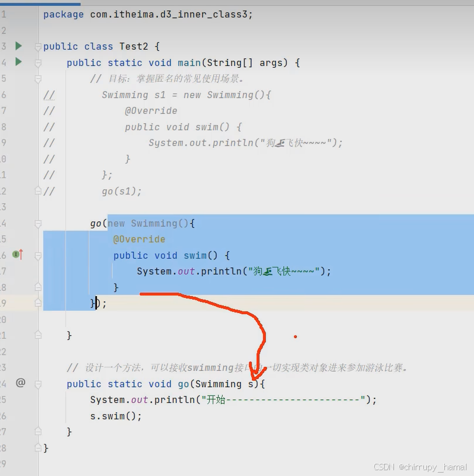This screenshot has width=474, height=476.
Task: Click the commented-out 'public void swim()' text
Action: coord(177,127)
